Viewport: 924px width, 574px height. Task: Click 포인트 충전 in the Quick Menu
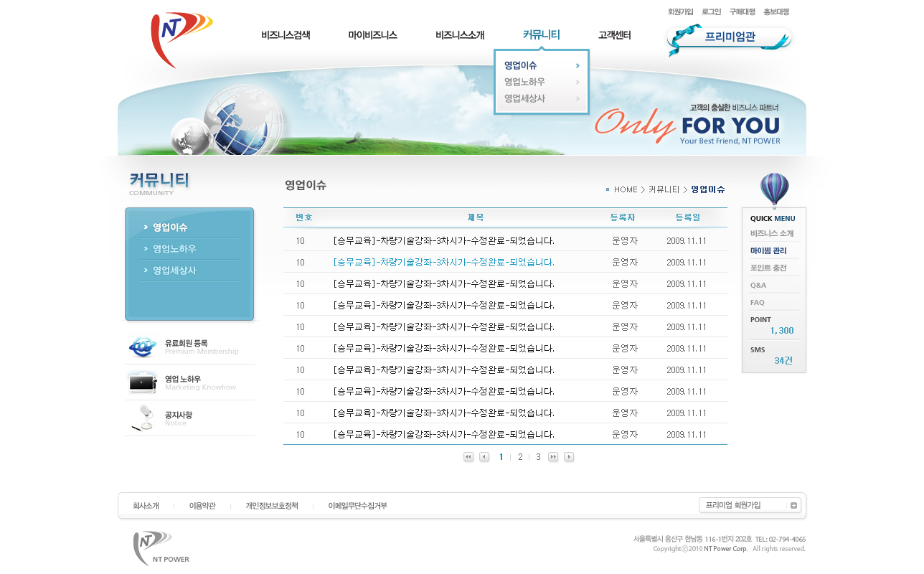(768, 268)
